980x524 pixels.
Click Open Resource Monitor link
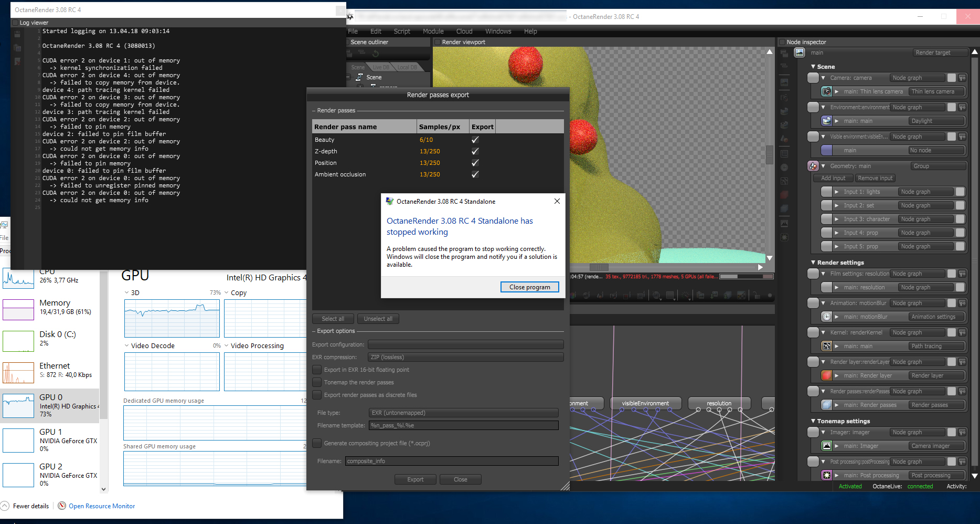pos(102,506)
